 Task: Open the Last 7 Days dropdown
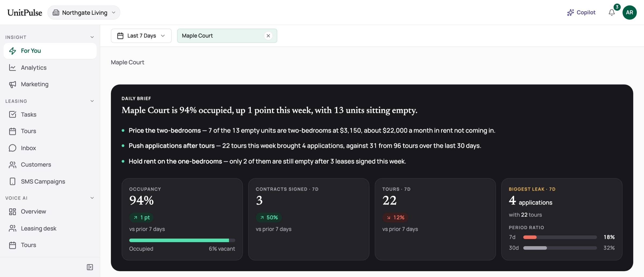(x=141, y=36)
